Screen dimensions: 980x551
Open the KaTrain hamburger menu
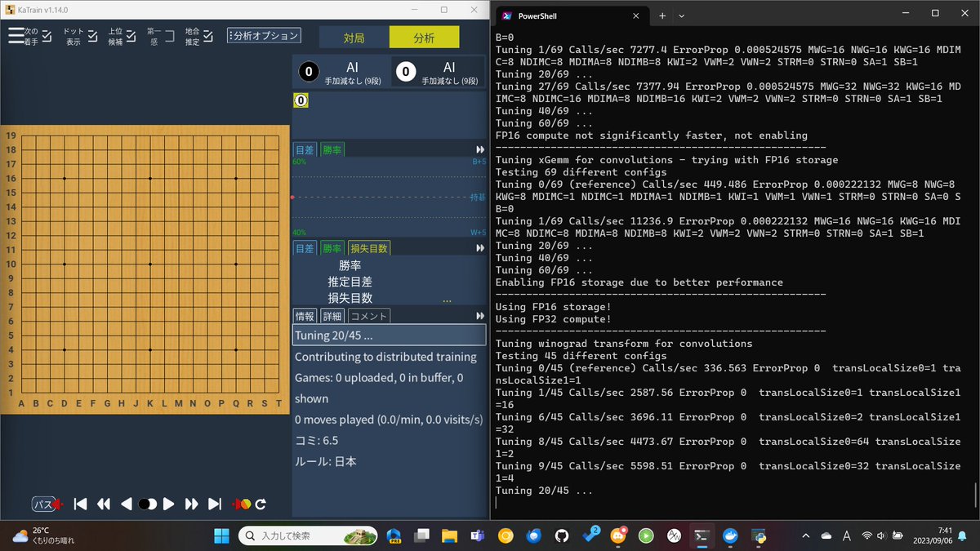[16, 36]
